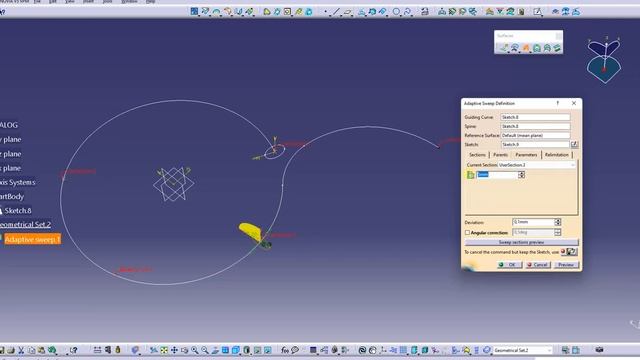Open the view mode rendering style icon dropdown
This screenshot has width=640, height=360.
(x=247, y=350)
